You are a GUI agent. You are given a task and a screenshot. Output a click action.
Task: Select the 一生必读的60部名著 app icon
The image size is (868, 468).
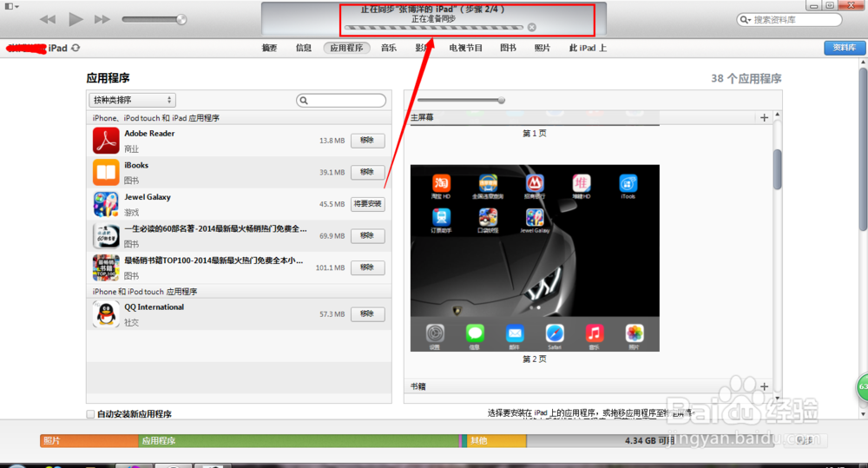click(106, 236)
